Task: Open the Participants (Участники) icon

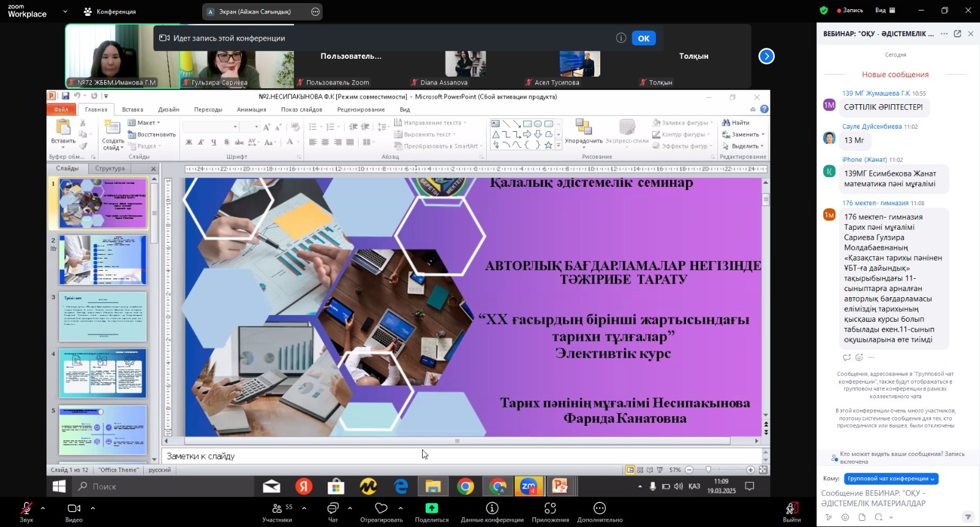Action: 277,509
